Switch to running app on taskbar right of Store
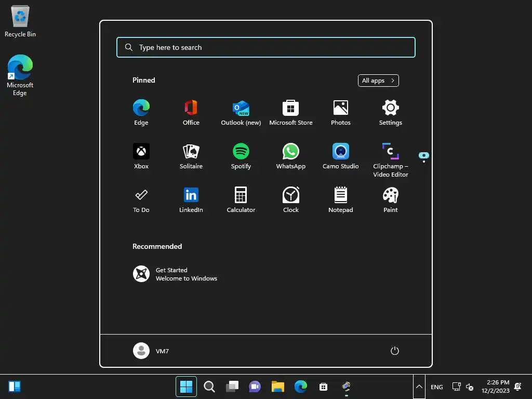Image resolution: width=532 pixels, height=399 pixels. coord(347,387)
